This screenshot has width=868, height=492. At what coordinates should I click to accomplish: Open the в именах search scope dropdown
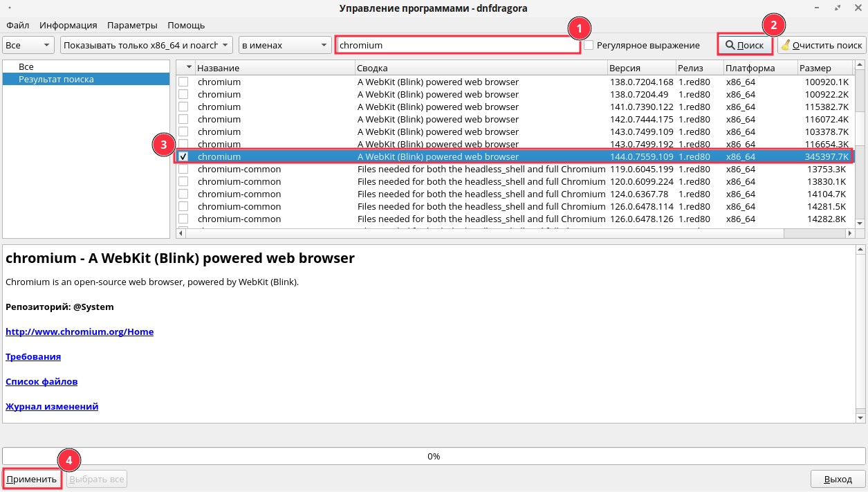tap(285, 45)
